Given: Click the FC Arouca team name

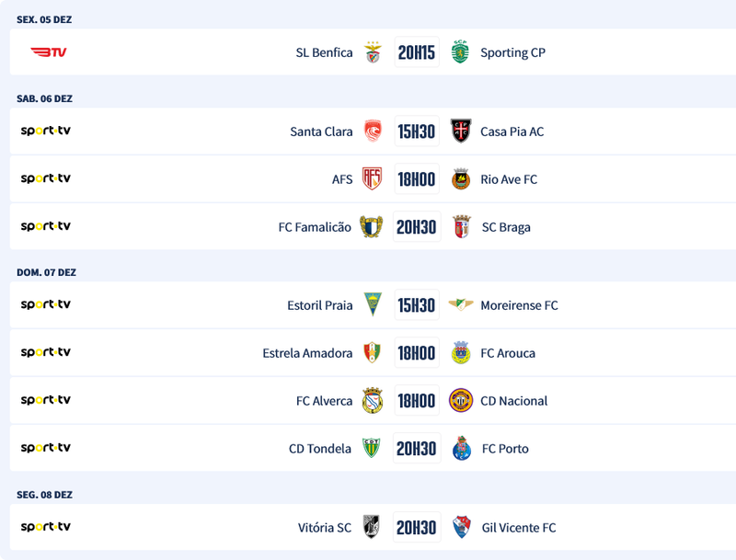Looking at the screenshot, I should point(507,353).
